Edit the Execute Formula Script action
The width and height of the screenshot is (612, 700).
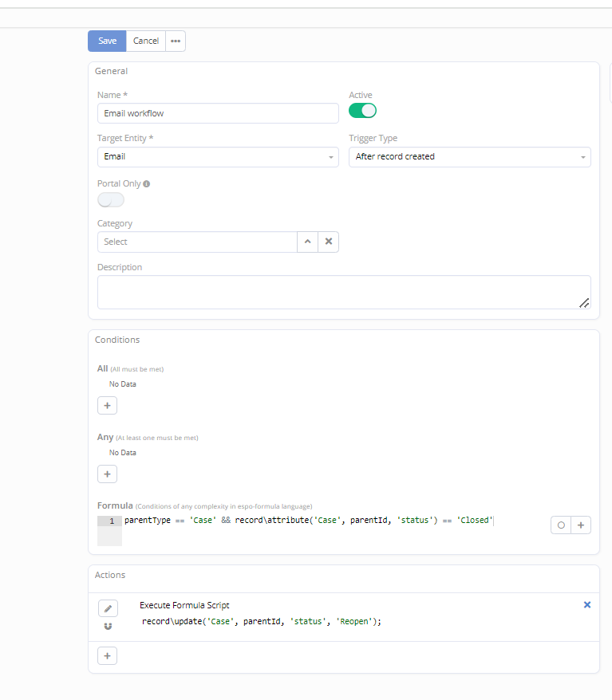(108, 608)
